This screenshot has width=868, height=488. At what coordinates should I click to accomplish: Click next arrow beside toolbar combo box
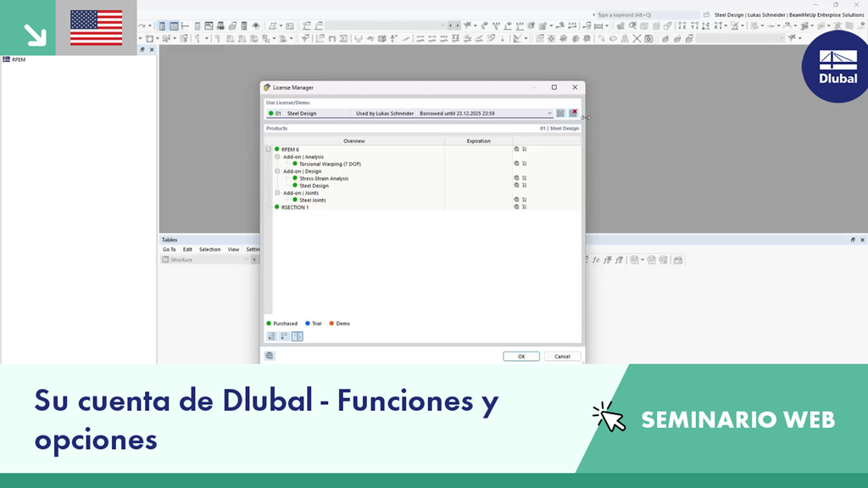tap(457, 25)
